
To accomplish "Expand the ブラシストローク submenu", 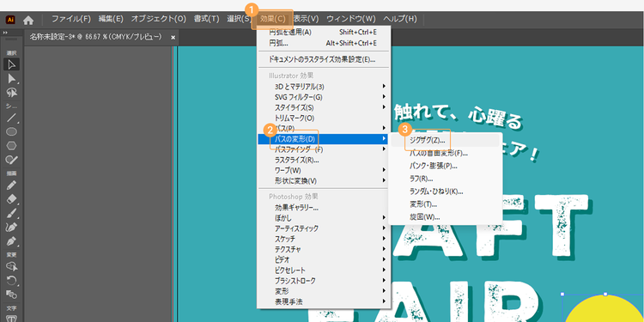I will click(x=324, y=281).
